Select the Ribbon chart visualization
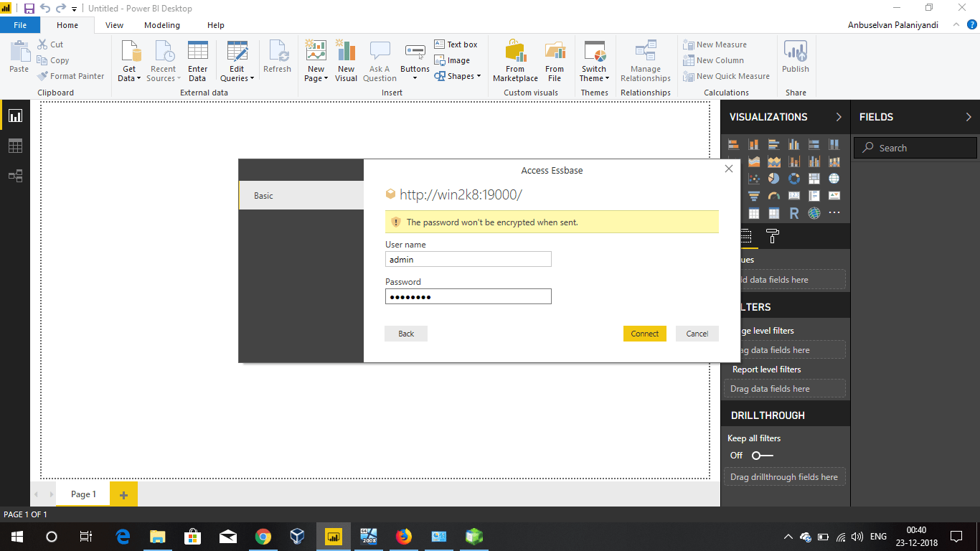 pyautogui.click(x=834, y=161)
